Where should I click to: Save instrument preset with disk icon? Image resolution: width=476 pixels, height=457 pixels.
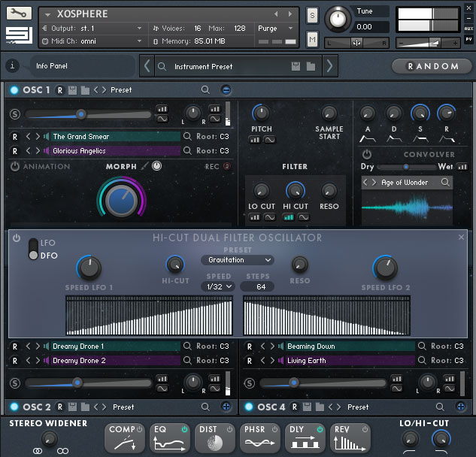pyautogui.click(x=296, y=67)
